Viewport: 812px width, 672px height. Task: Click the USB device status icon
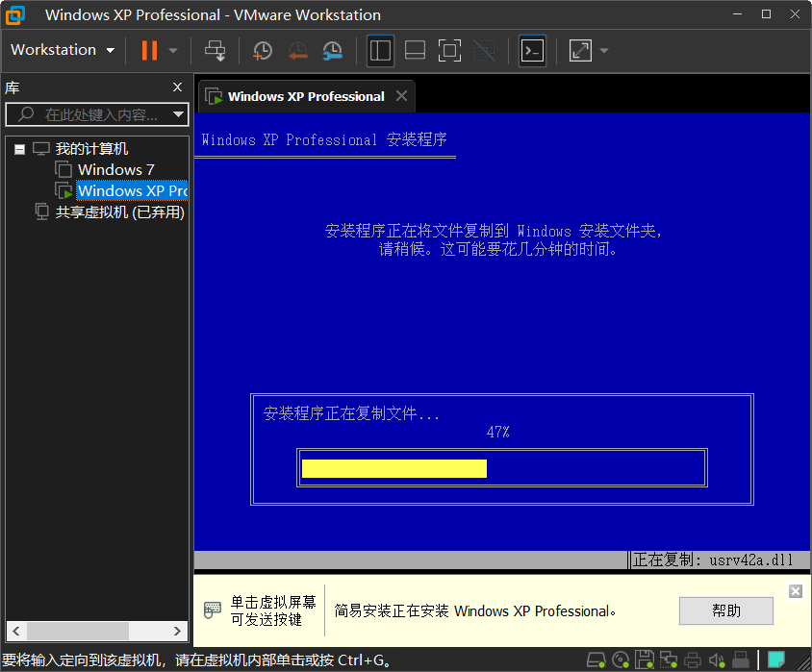(x=742, y=660)
